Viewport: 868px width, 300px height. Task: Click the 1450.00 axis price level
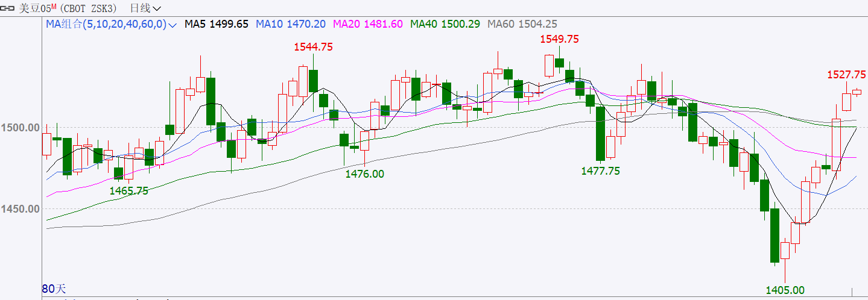(21, 209)
